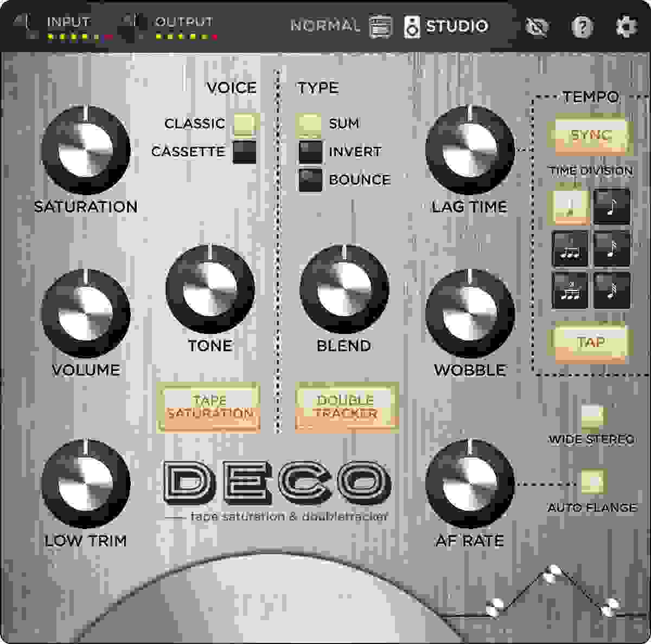Select the BOUNCE type option
This screenshot has height=644, width=651.
click(x=311, y=179)
